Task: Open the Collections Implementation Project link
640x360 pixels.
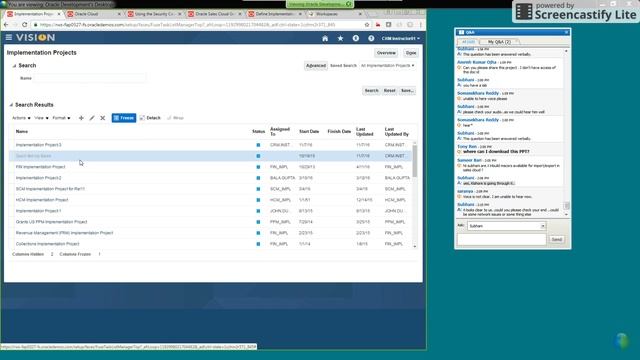Action: (x=47, y=244)
